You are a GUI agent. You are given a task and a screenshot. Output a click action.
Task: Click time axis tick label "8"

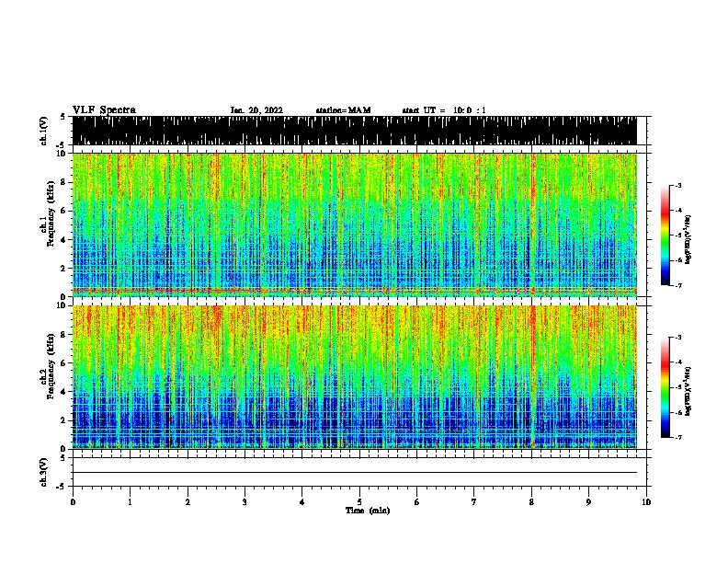[x=531, y=502]
